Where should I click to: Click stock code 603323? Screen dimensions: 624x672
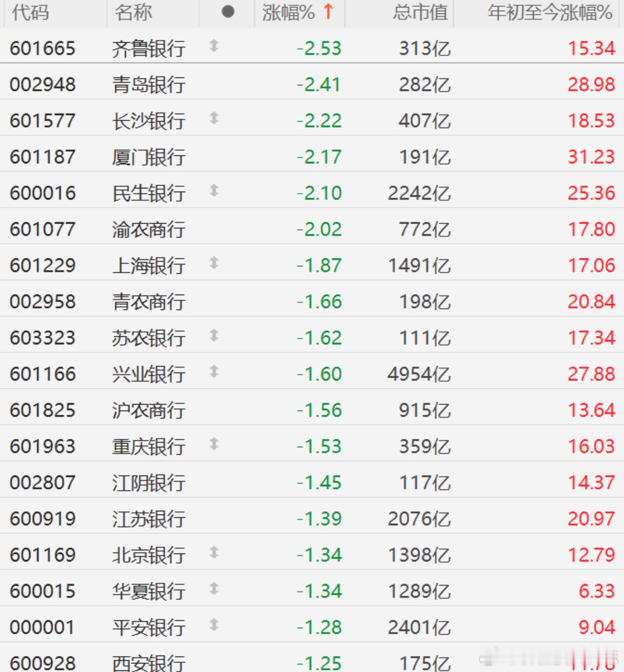pos(43,338)
